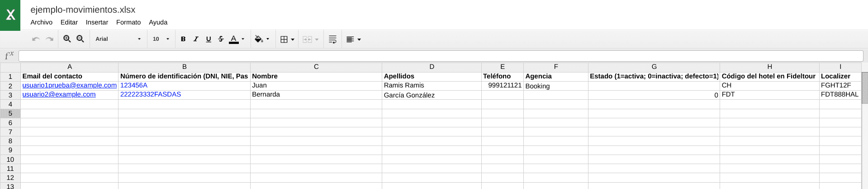Click the text wrap icon
The width and height of the screenshot is (868, 189).
click(332, 39)
